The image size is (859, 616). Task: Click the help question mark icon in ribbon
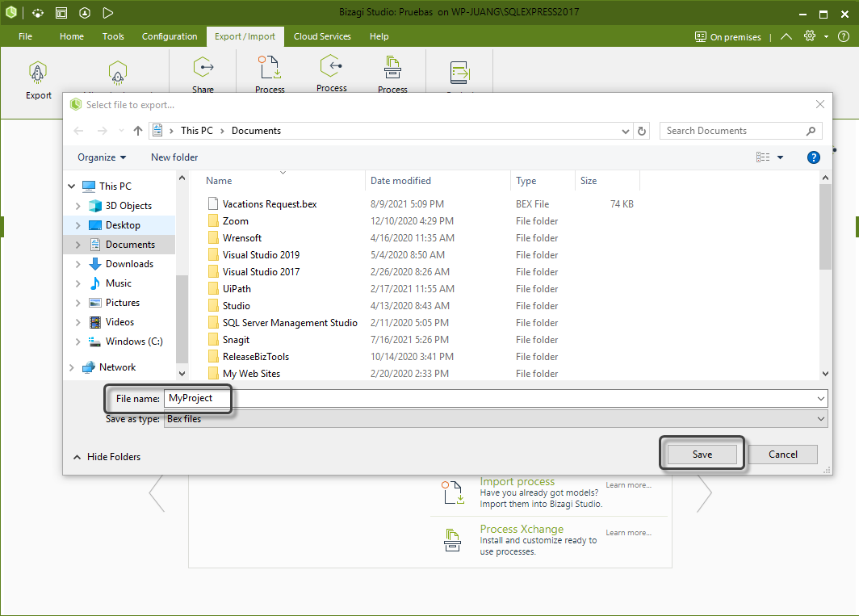tap(844, 36)
